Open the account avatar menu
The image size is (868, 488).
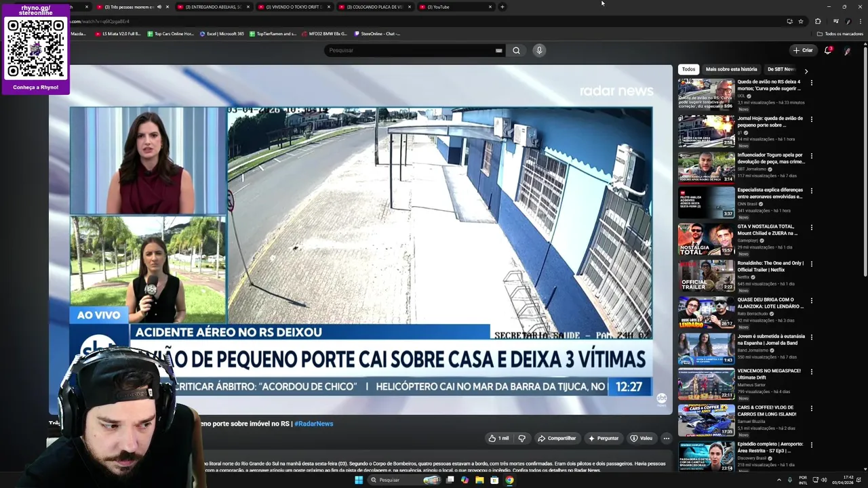[847, 51]
